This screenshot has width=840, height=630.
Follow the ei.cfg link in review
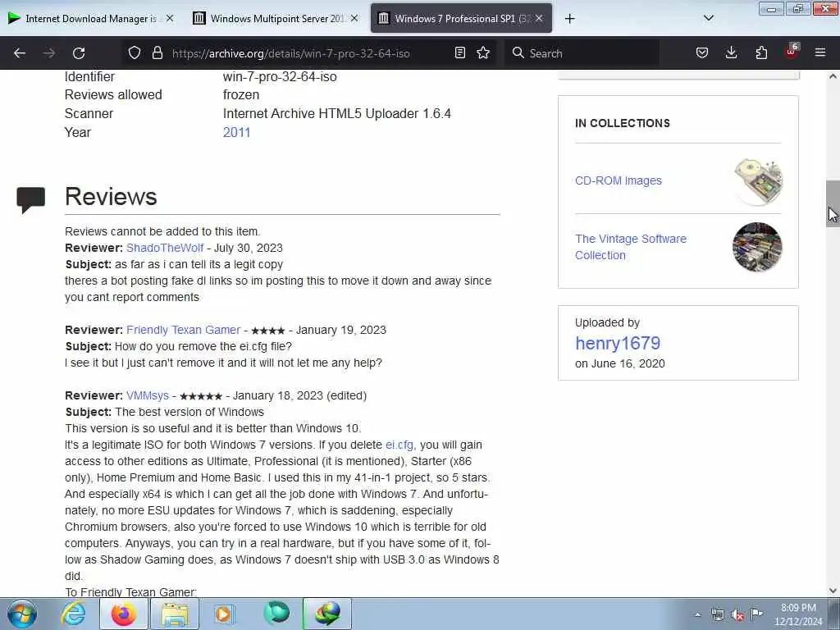[x=399, y=445]
